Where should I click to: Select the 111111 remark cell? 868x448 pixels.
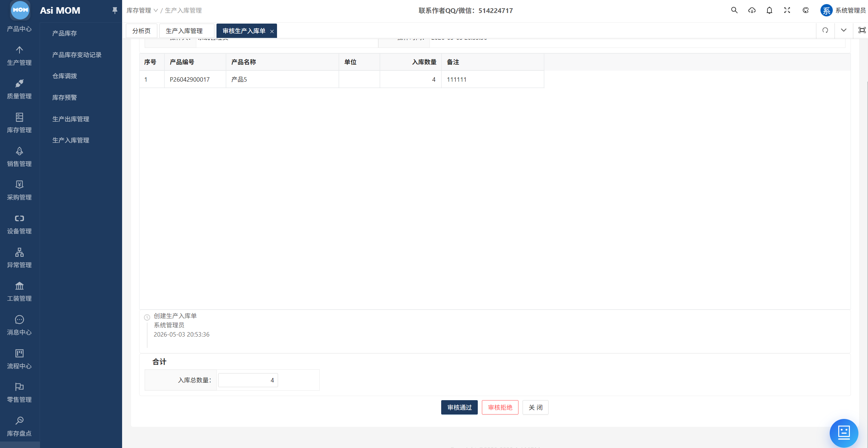(492, 79)
